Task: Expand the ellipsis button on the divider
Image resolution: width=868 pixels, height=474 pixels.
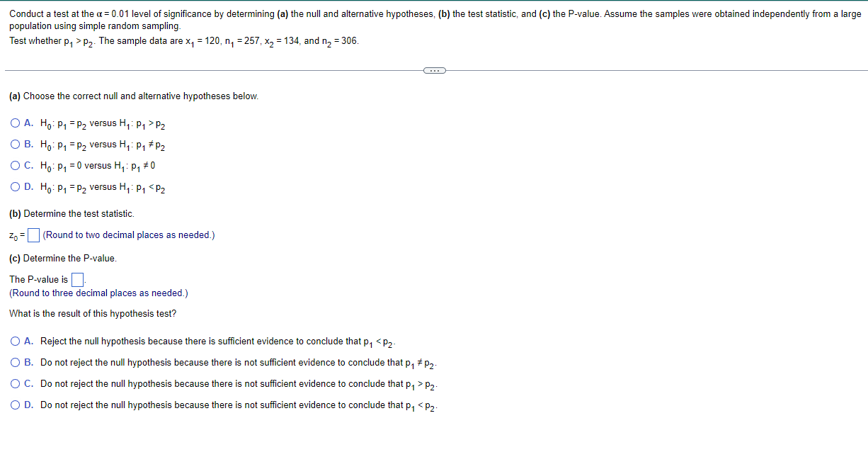Action: pyautogui.click(x=434, y=70)
